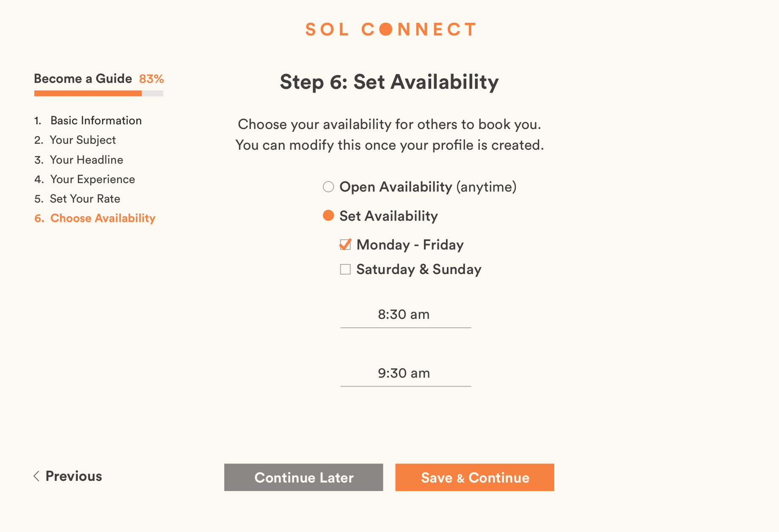Go to step 4 Your Experience
The height and width of the screenshot is (532, 779).
pos(92,179)
